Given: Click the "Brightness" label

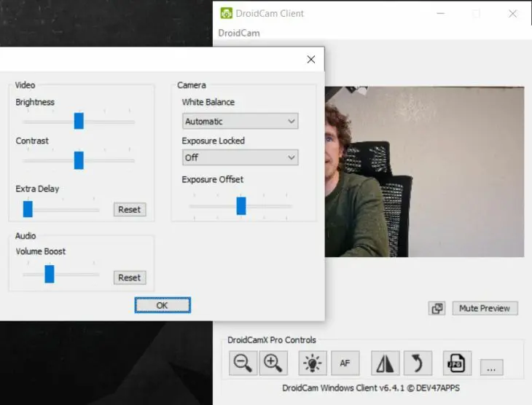Looking at the screenshot, I should (35, 102).
